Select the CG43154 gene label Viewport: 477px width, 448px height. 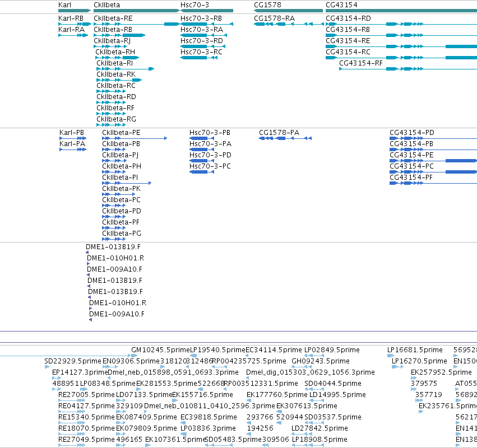(x=341, y=5)
